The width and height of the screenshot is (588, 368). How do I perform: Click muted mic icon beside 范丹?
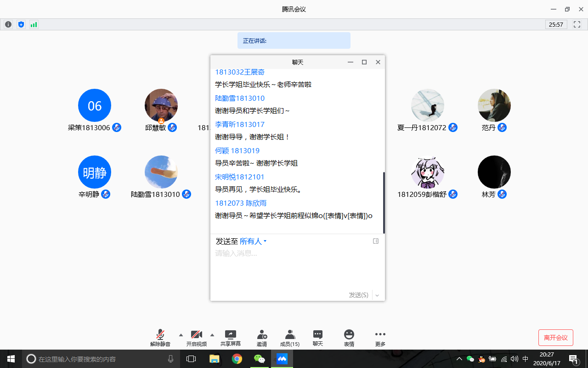click(502, 127)
